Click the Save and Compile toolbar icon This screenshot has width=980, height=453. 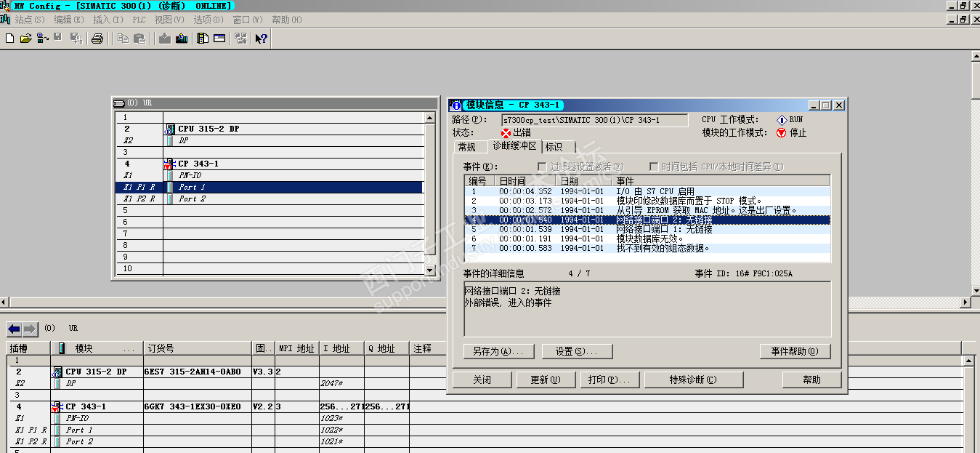coord(76,39)
